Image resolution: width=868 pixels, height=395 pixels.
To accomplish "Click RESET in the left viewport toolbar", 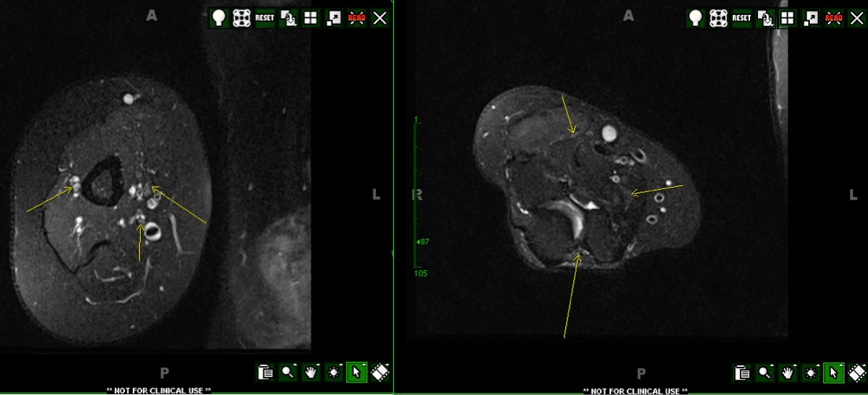I will point(265,18).
